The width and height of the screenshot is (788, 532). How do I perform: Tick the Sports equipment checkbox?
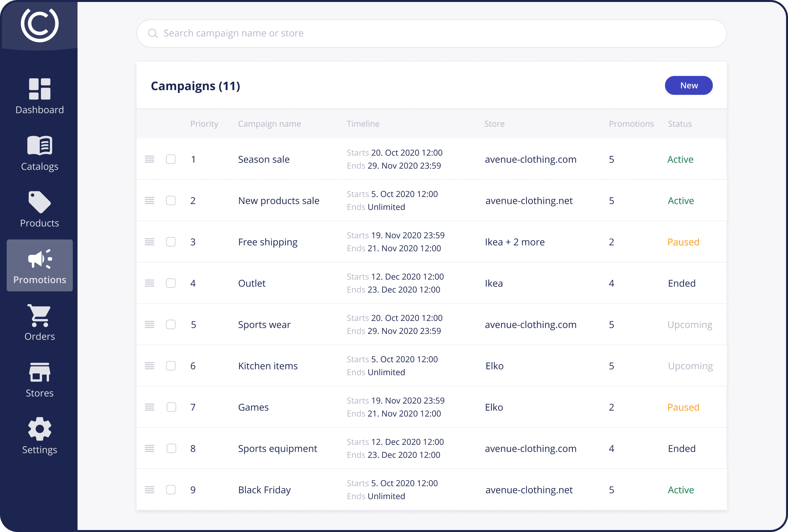coord(171,448)
